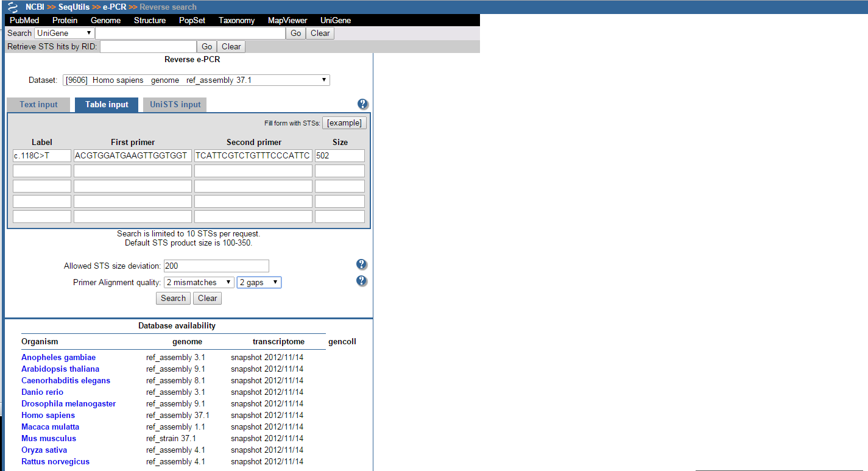Image resolution: width=868 pixels, height=471 pixels.
Task: Click the 'Database availability' heading
Action: [177, 326]
